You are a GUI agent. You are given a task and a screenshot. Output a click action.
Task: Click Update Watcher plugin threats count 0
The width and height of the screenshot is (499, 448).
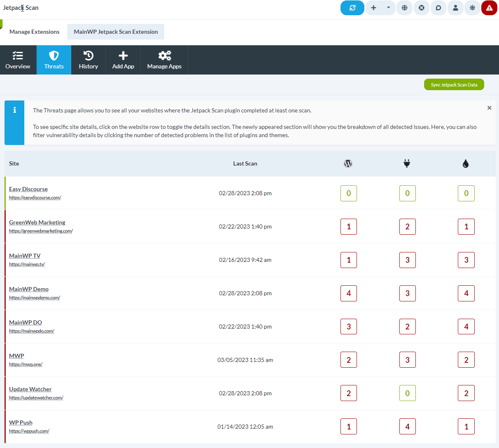coord(408,393)
